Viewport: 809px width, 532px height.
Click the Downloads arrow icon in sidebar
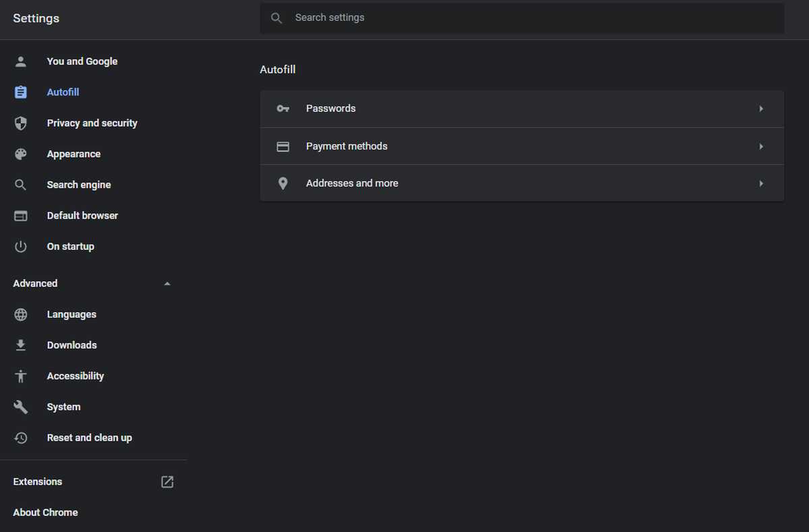pyautogui.click(x=20, y=345)
